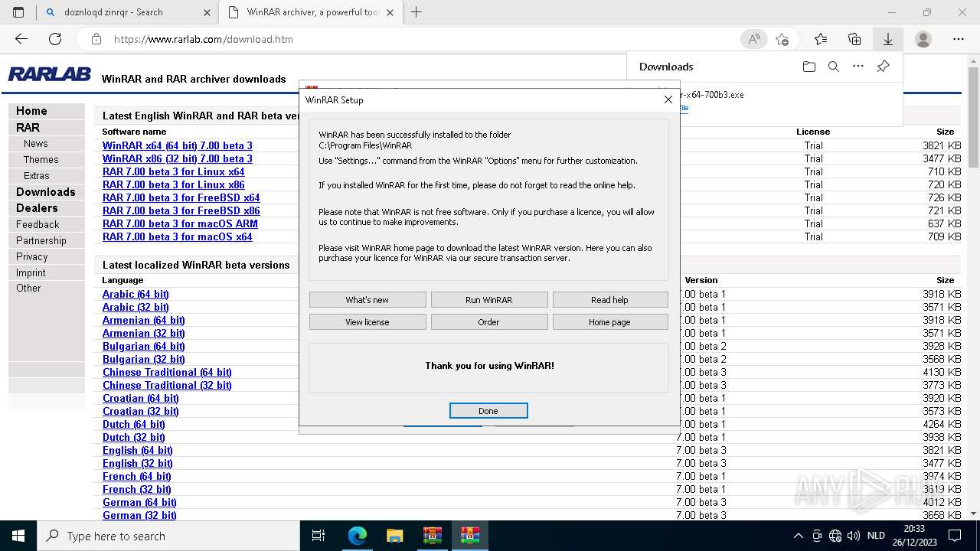Click the address bar URL field
980x551 pixels.
click(421, 39)
